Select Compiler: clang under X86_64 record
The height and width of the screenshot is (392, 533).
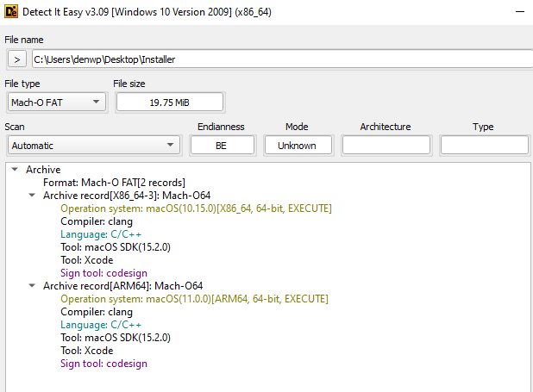tap(97, 221)
